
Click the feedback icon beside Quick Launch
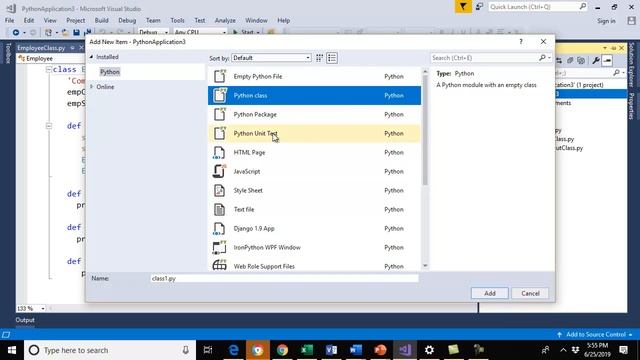click(479, 7)
